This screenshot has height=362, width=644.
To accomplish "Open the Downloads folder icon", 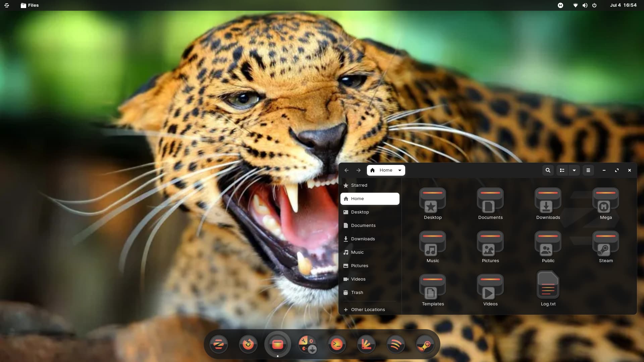I will (548, 200).
